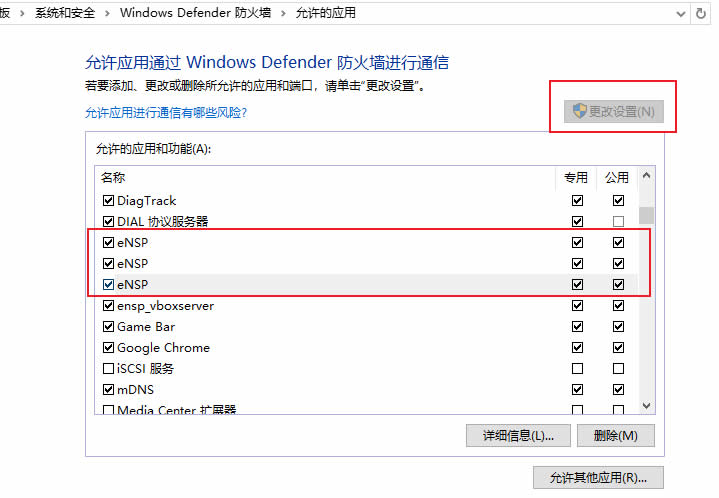Open 允许应用进行通信有哪些风险 link
719x498 pixels.
(x=166, y=112)
